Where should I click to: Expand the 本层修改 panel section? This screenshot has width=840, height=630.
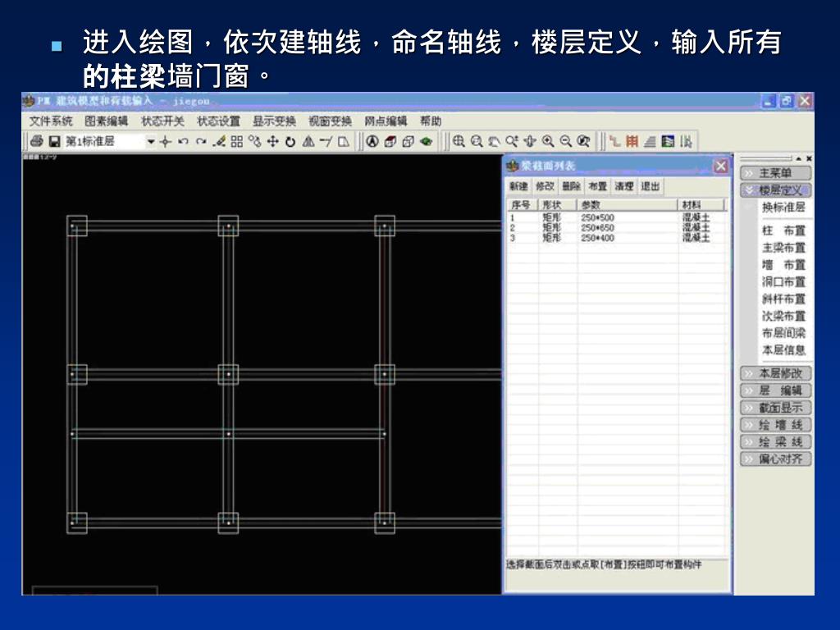776,373
